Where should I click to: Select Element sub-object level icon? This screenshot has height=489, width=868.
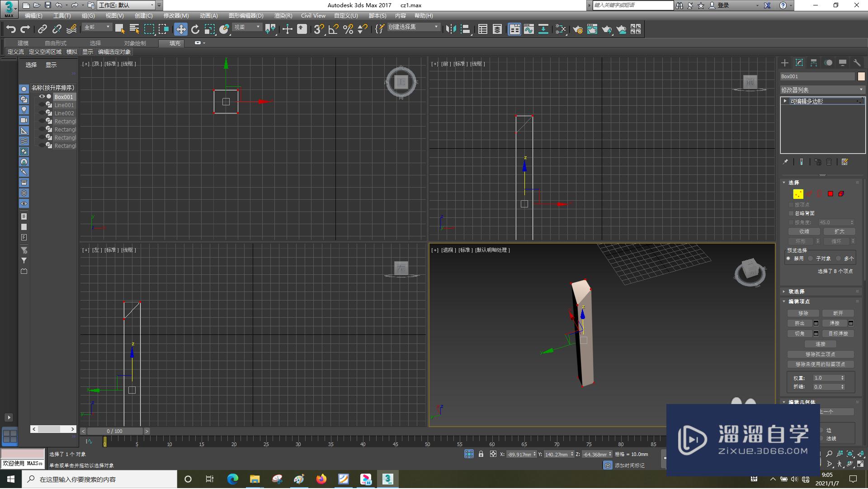click(841, 194)
